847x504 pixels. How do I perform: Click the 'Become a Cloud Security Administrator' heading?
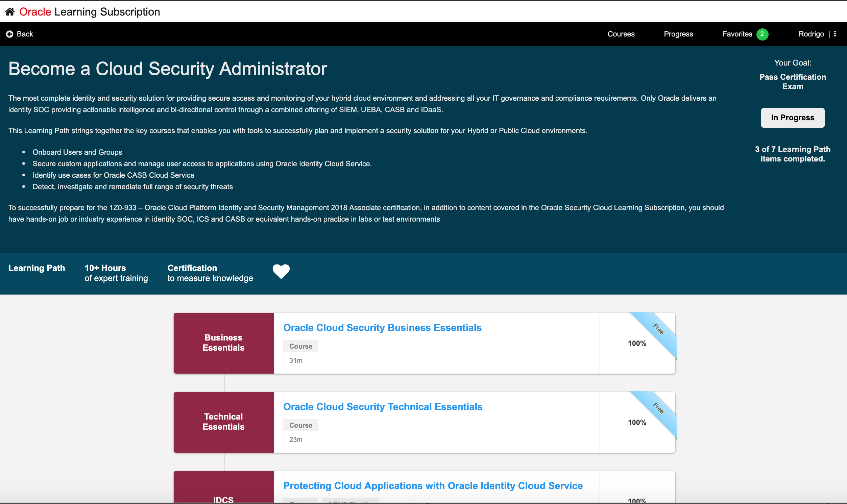coord(168,69)
